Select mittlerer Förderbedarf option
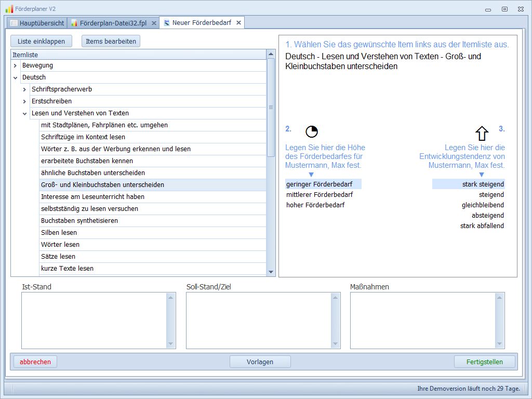The height and width of the screenshot is (399, 532). click(323, 195)
